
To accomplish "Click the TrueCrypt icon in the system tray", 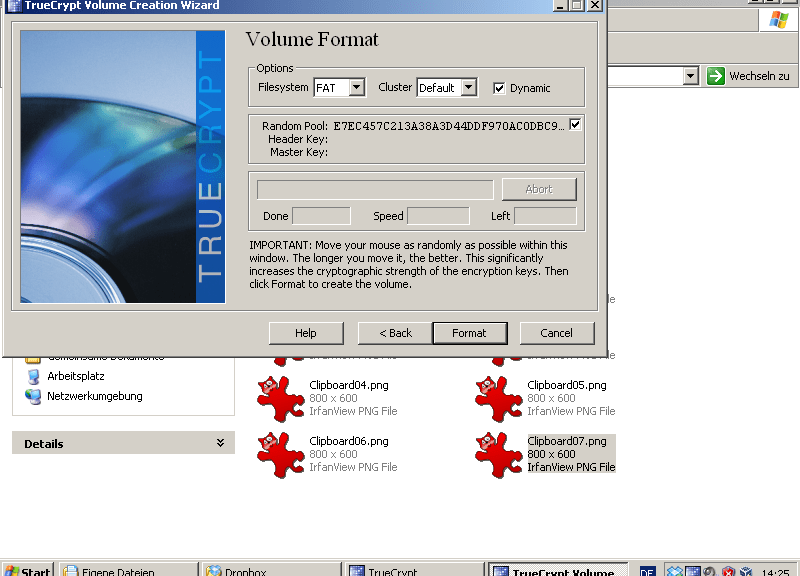I will tap(692, 571).
